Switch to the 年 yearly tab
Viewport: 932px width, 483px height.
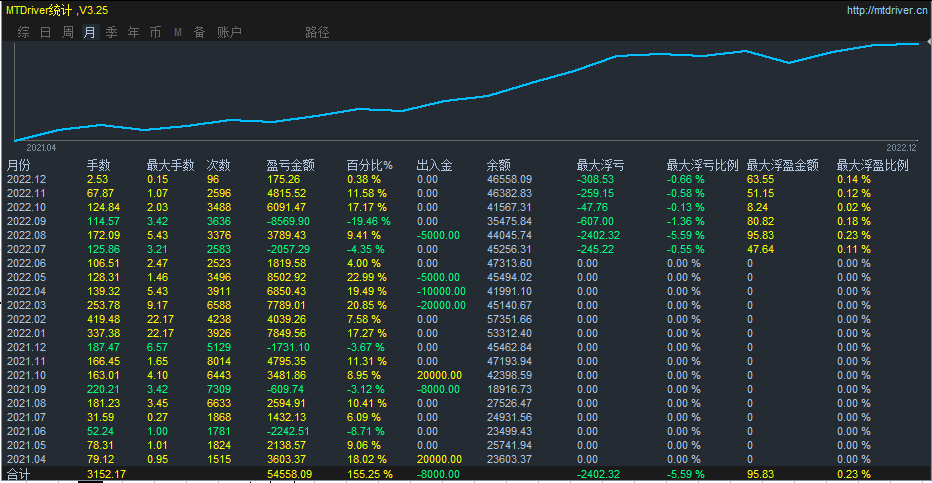[134, 32]
